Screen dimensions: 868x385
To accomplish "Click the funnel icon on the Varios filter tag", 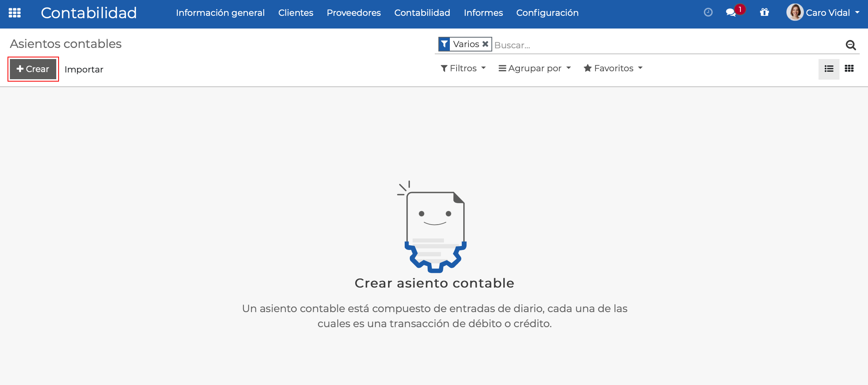I will [x=444, y=44].
